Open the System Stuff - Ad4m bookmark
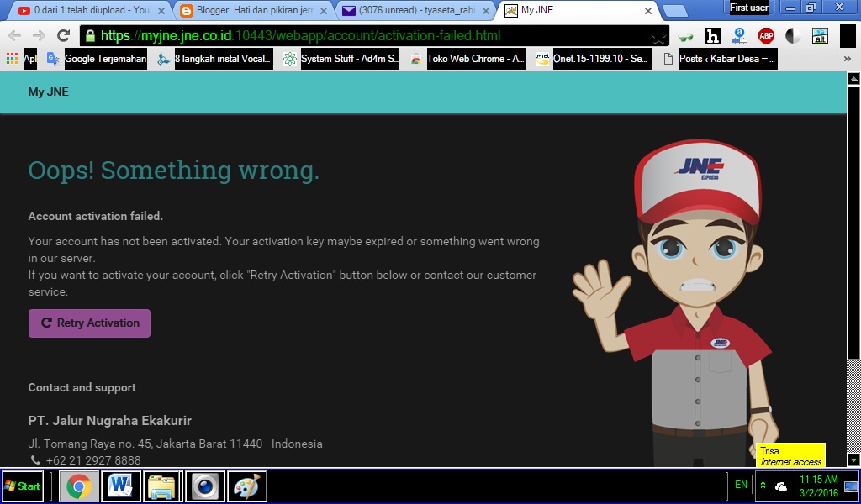Screen dimensions: 861x504 [341, 59]
